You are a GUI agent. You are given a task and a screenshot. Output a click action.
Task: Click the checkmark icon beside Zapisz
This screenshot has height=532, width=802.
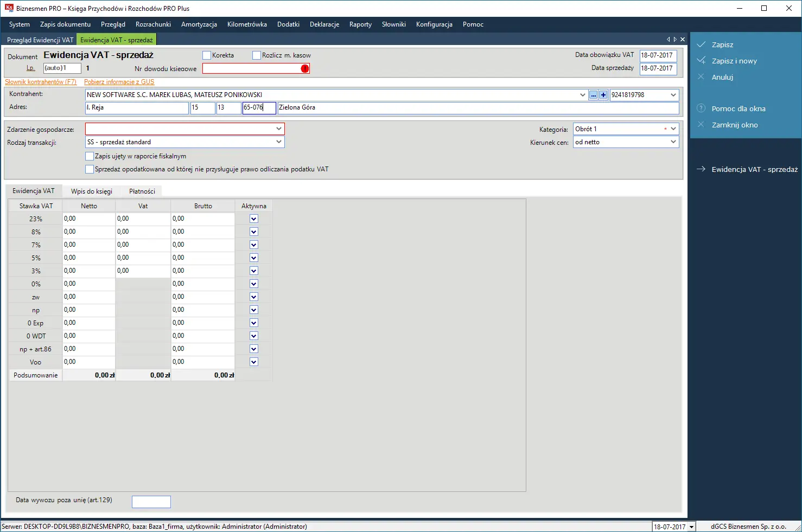tap(701, 44)
